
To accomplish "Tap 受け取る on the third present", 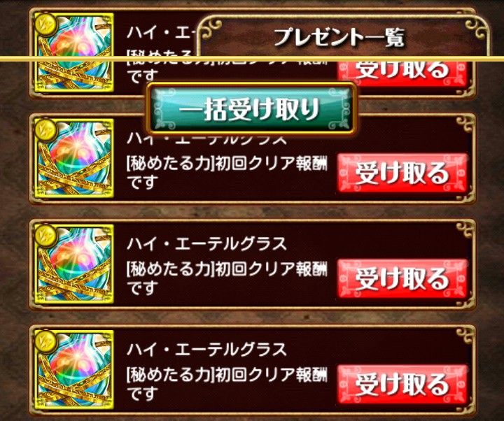I will pyautogui.click(x=402, y=278).
